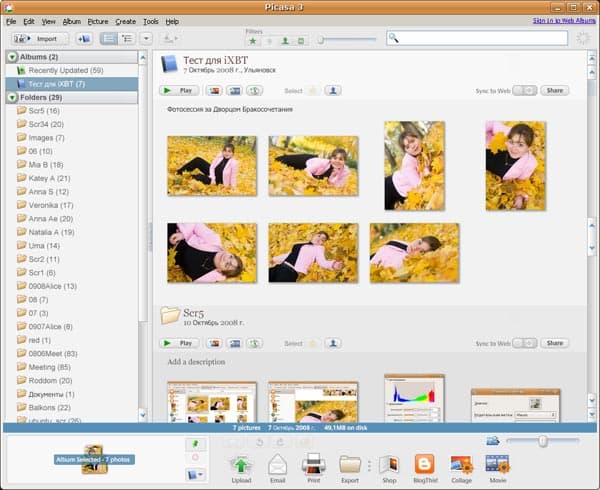Play slideshow for the Scr5 folder

(179, 343)
